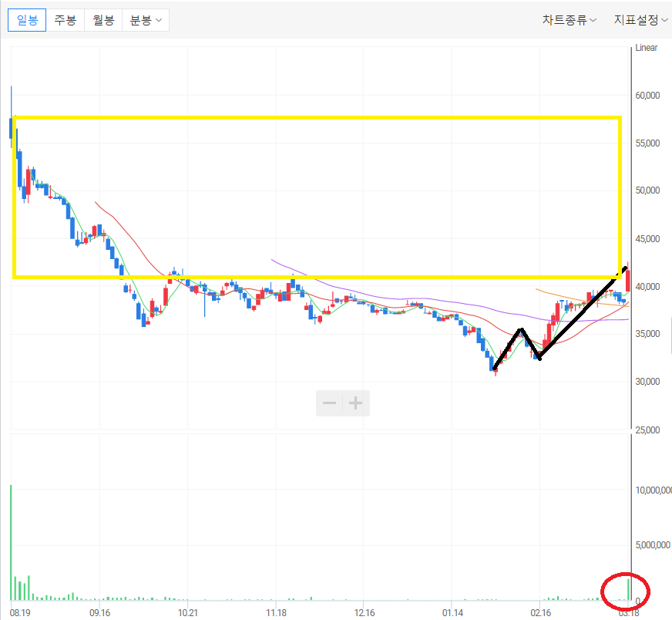The width and height of the screenshot is (672, 620).
Task: Click the 35,000 price axis label
Action: click(x=647, y=334)
